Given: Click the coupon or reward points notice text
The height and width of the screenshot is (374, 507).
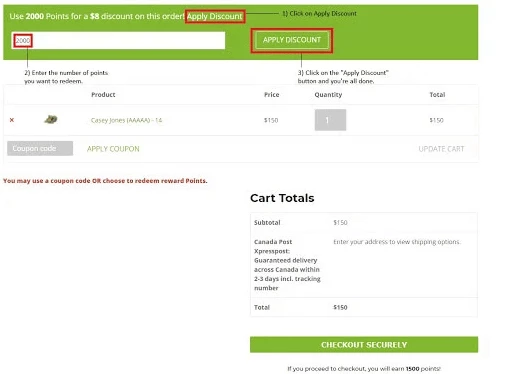Looking at the screenshot, I should tap(105, 181).
